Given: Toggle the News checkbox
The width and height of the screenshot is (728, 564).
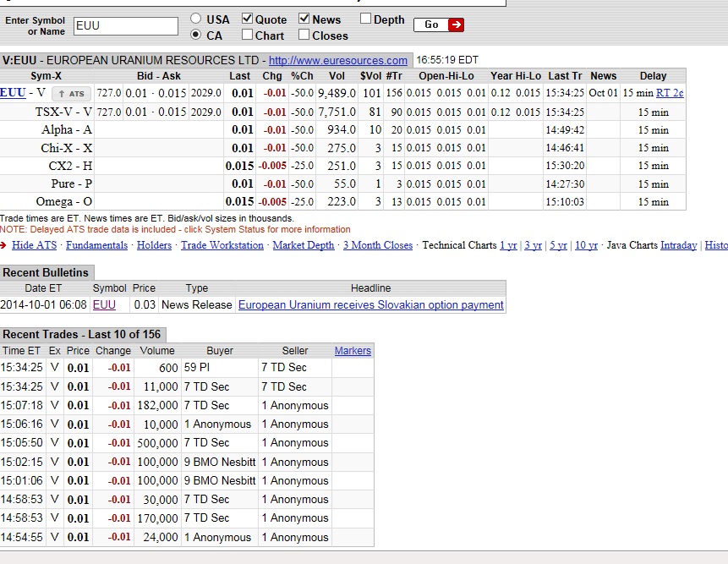Looking at the screenshot, I should coord(304,19).
